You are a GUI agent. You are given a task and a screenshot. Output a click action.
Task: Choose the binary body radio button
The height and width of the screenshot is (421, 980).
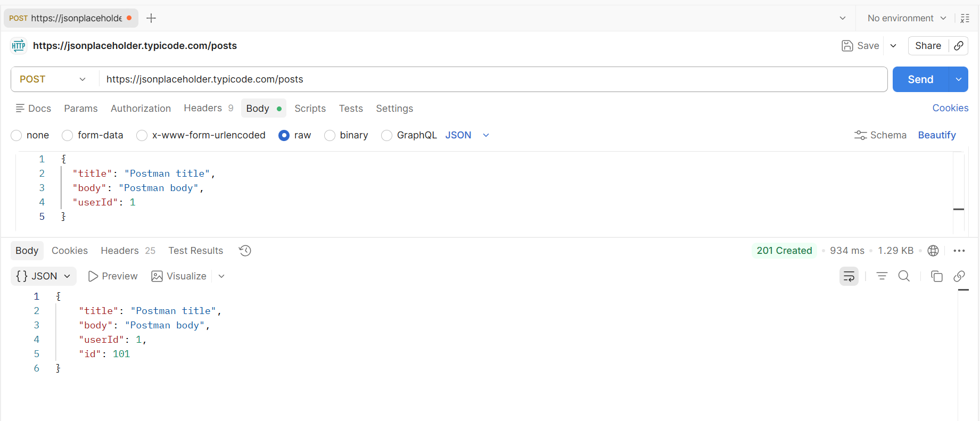(330, 135)
